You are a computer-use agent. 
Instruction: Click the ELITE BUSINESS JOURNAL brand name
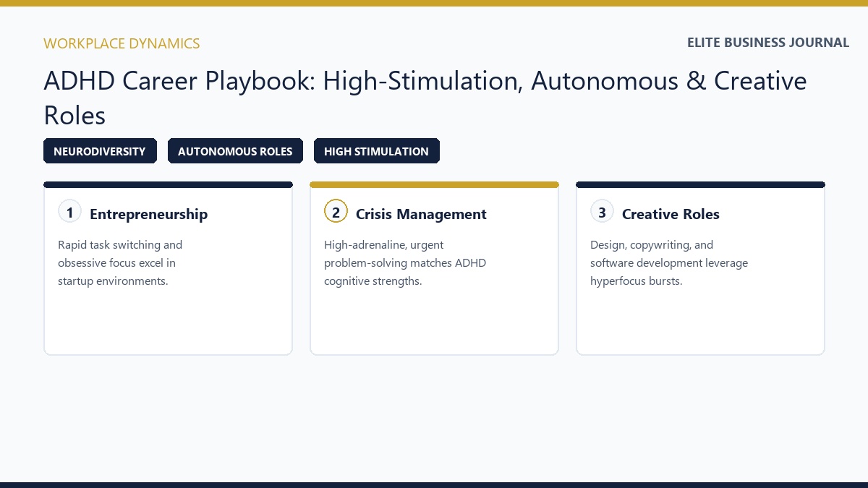click(768, 43)
